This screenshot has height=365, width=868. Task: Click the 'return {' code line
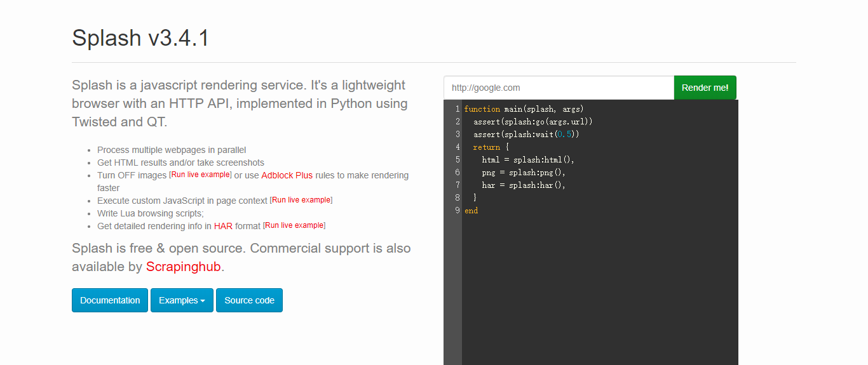point(491,147)
